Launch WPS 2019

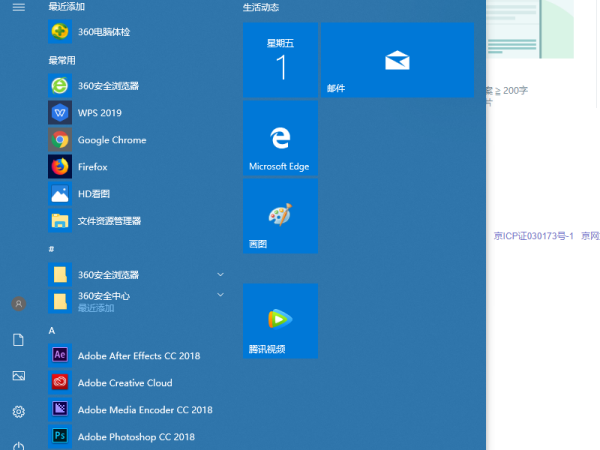138,112
